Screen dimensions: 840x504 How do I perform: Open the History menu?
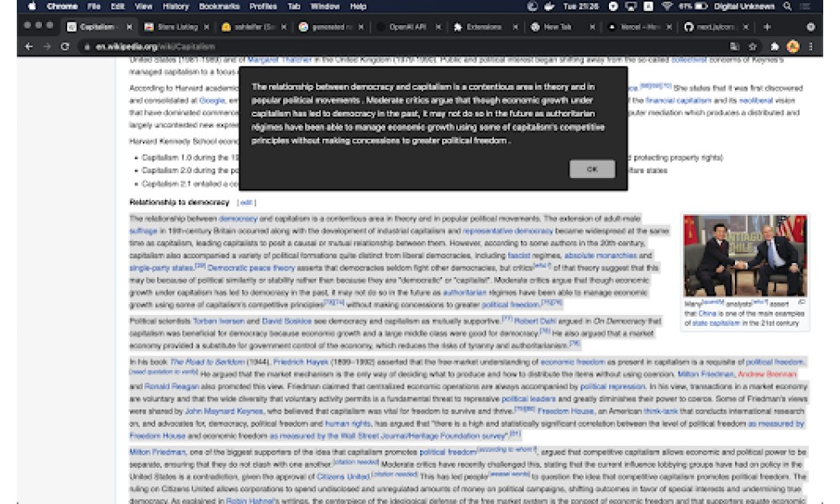click(176, 7)
